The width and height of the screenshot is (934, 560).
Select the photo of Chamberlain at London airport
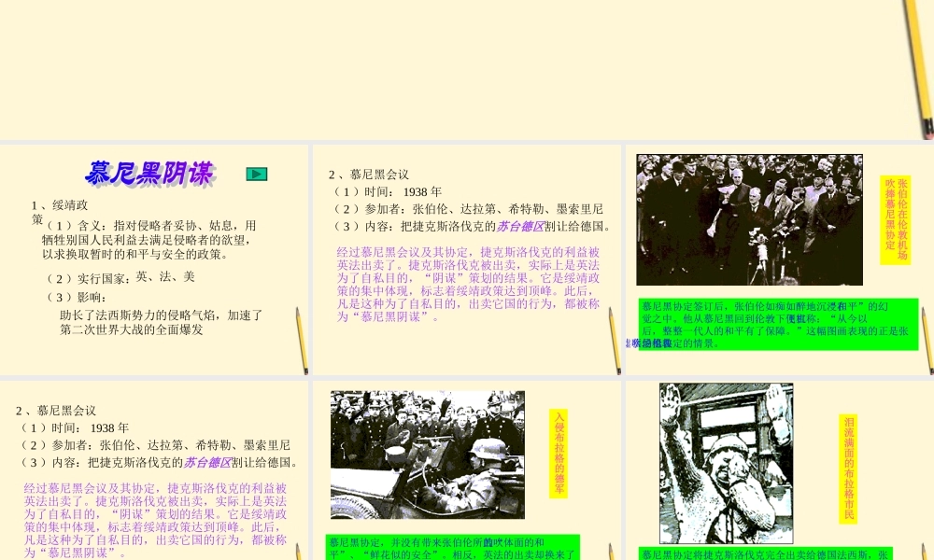(x=749, y=219)
